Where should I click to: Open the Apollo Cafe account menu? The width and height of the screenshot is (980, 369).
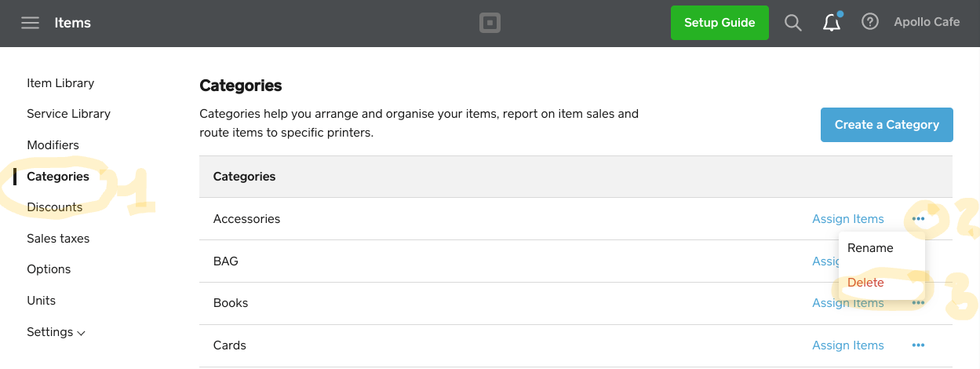point(927,22)
